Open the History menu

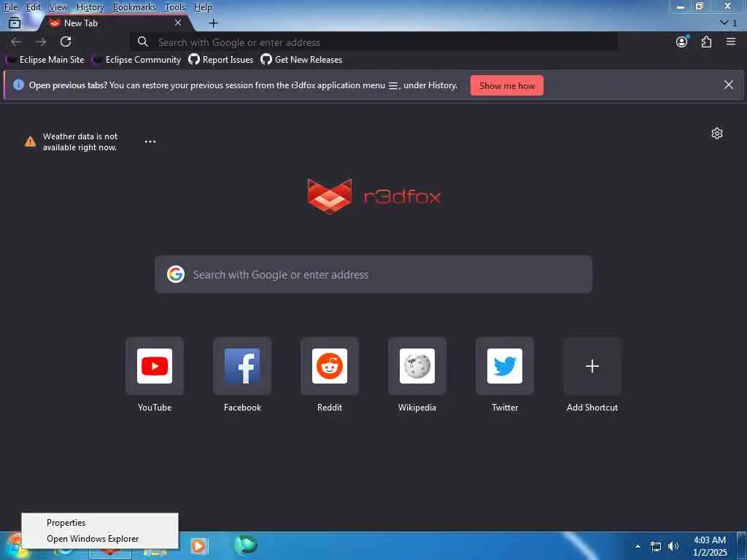pyautogui.click(x=90, y=7)
